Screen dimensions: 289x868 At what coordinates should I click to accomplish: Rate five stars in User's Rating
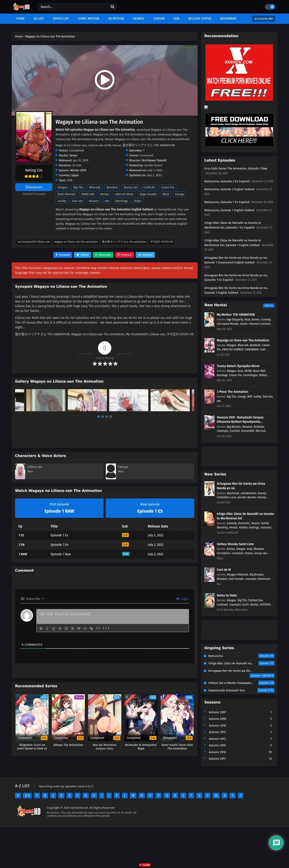[115, 364]
